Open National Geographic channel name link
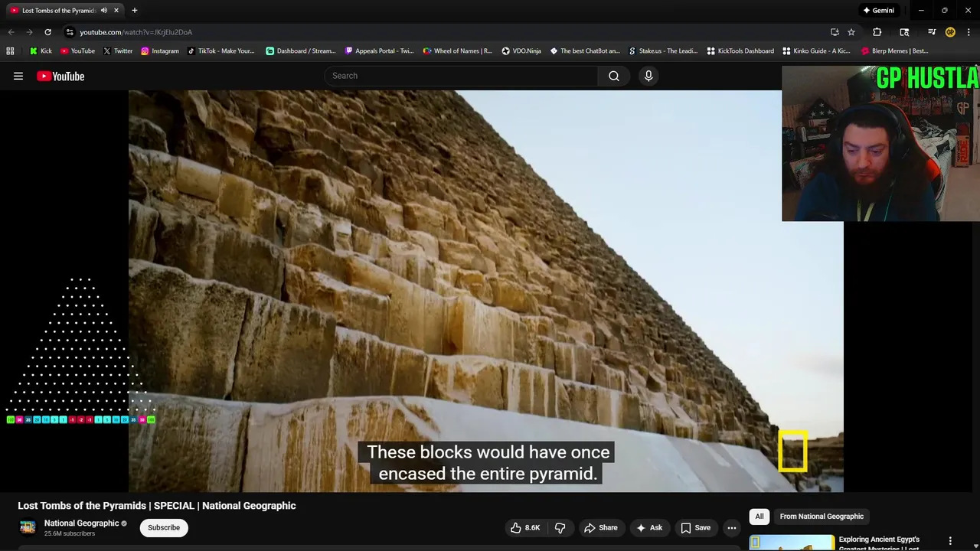This screenshot has height=551, width=980. click(81, 523)
